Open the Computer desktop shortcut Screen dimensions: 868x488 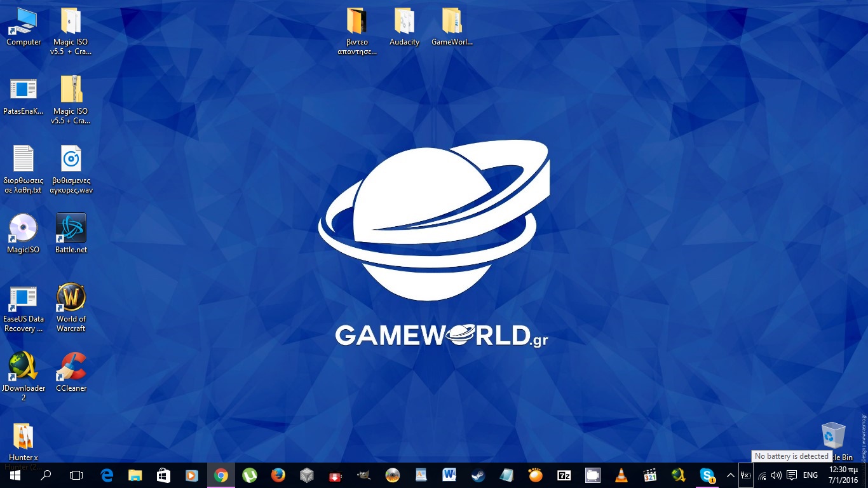pos(24,27)
